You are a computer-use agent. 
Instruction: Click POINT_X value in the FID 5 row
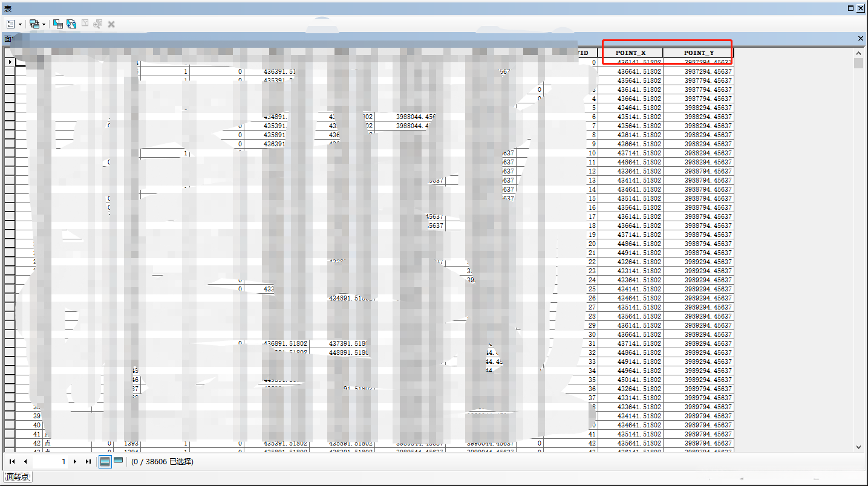pyautogui.click(x=630, y=108)
